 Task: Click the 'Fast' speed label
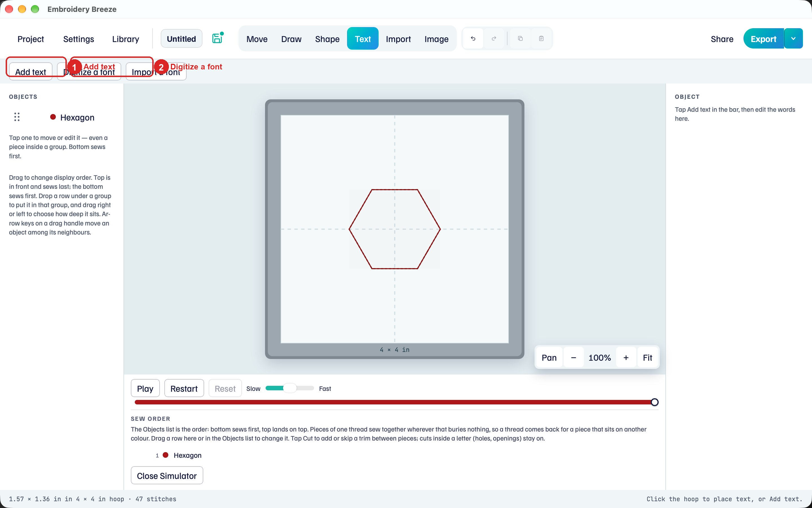tap(325, 389)
